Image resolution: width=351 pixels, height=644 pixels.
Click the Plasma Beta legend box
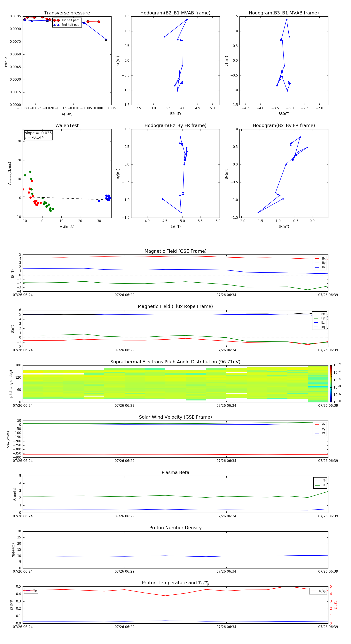[x=320, y=483]
